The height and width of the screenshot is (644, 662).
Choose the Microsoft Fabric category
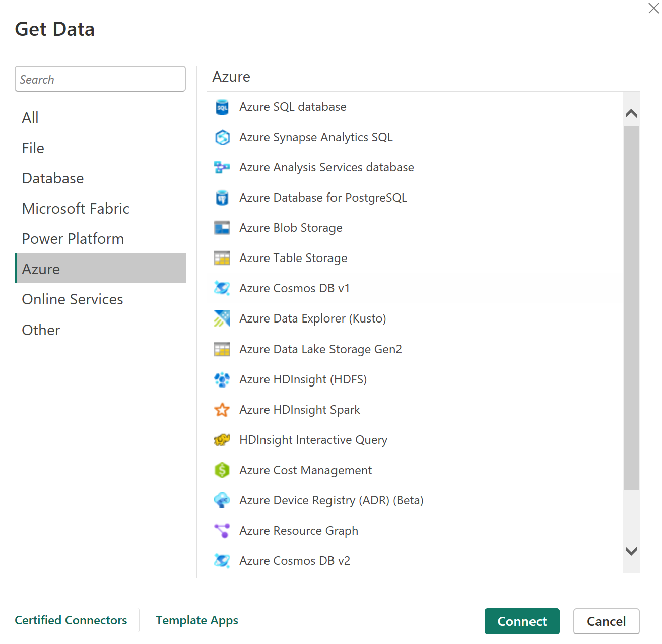click(100, 209)
